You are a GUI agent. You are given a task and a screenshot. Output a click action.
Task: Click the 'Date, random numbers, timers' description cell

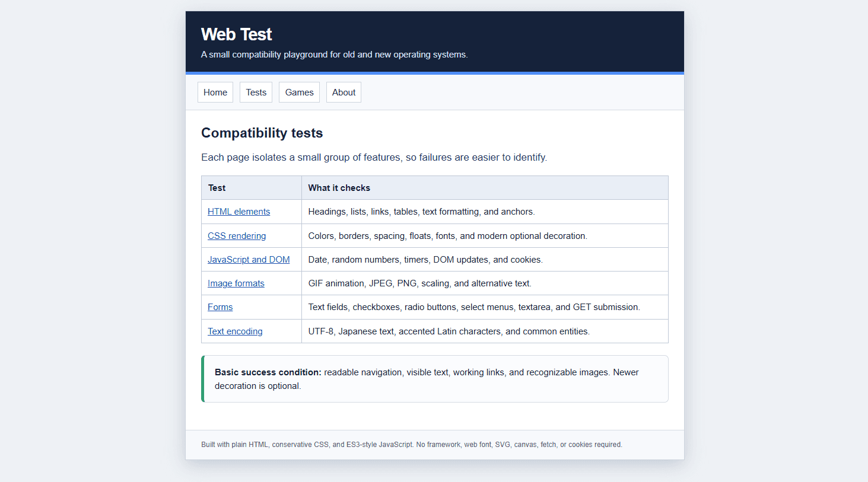485,260
